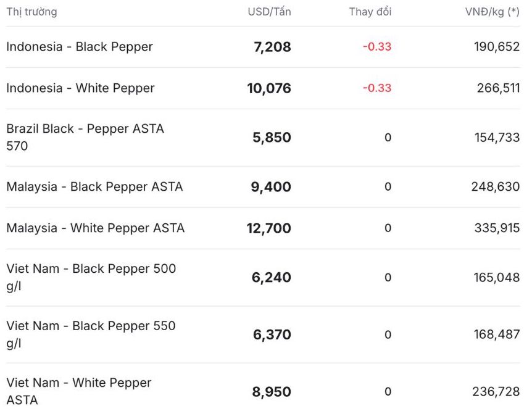Select the Indonesia - Black Pepper row

[263, 47]
